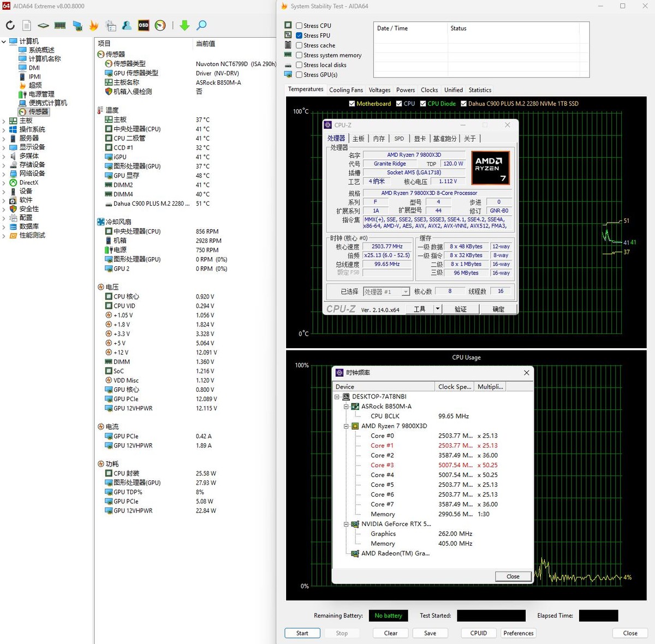Select the green download update arrow icon

point(186,25)
